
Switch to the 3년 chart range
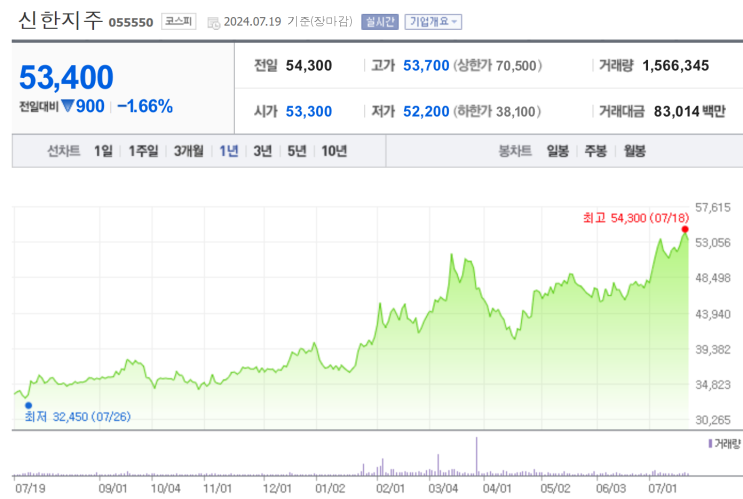point(263,151)
